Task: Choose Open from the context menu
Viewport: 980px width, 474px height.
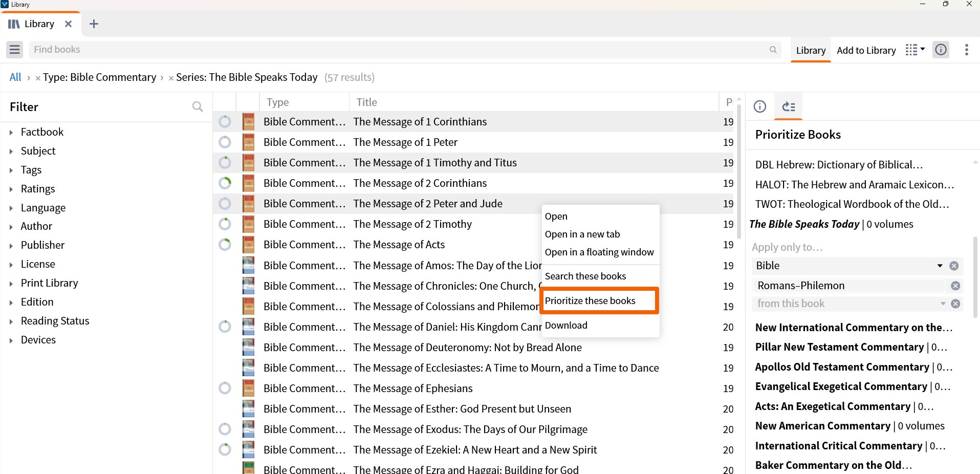Action: (556, 216)
